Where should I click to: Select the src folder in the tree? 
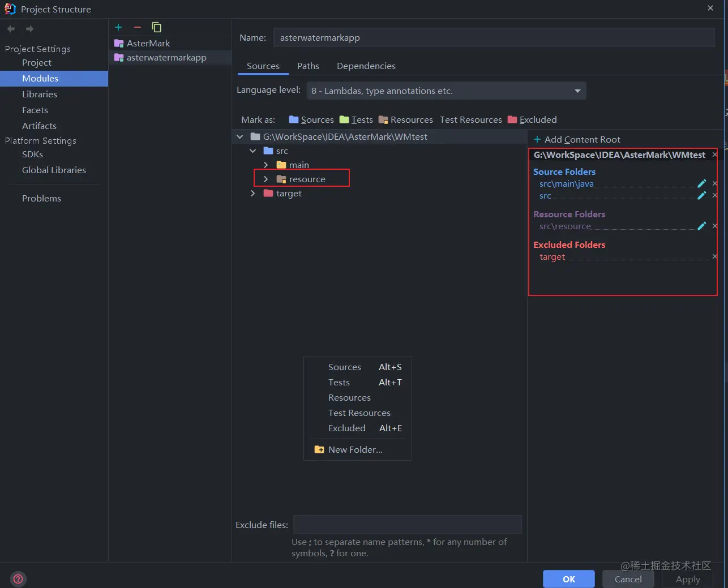click(282, 151)
